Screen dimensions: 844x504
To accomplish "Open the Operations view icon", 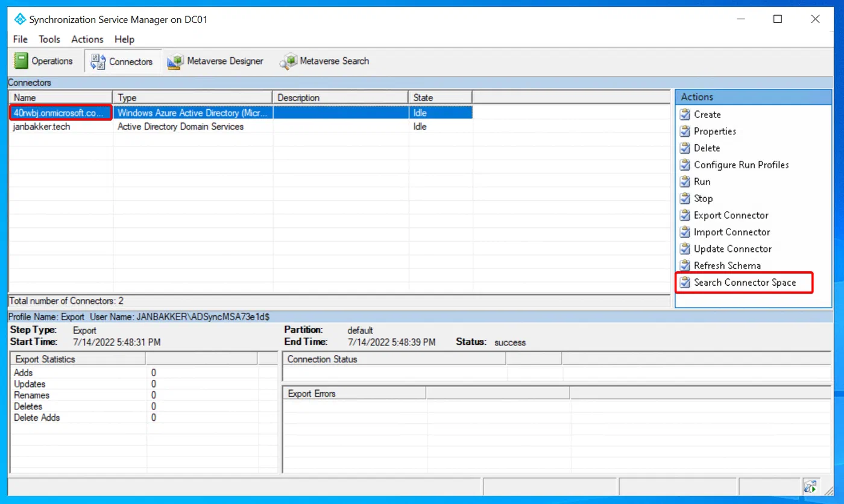I will click(x=22, y=61).
